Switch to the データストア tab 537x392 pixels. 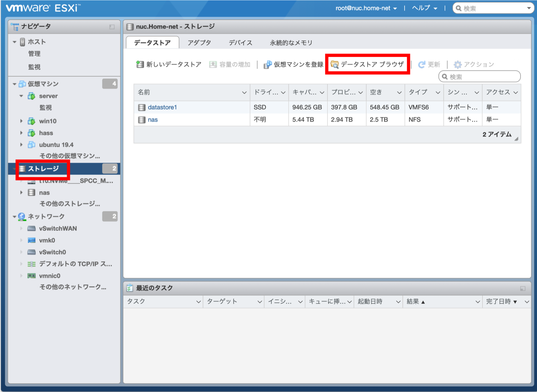click(152, 43)
